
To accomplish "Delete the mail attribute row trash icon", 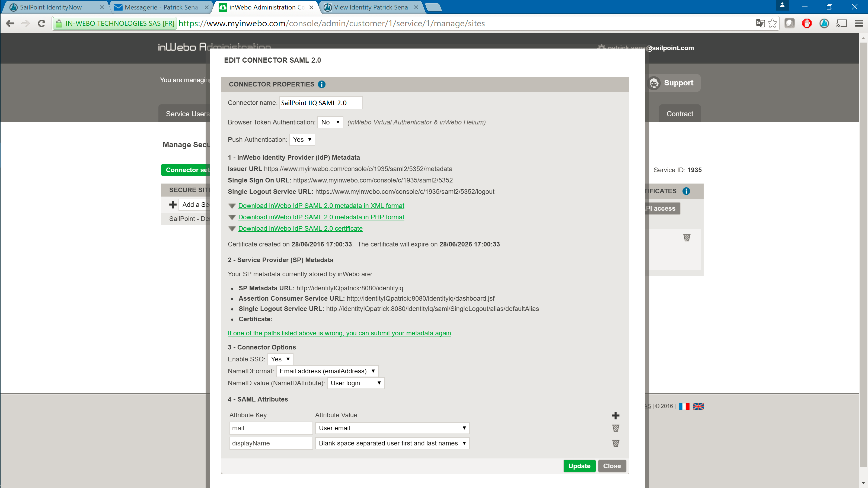I will tap(615, 428).
